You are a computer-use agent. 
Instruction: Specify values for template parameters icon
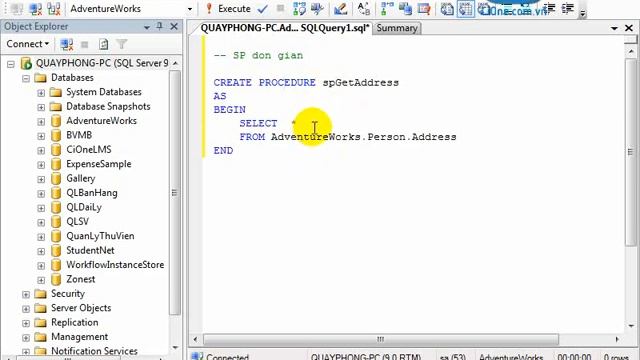(x=363, y=9)
